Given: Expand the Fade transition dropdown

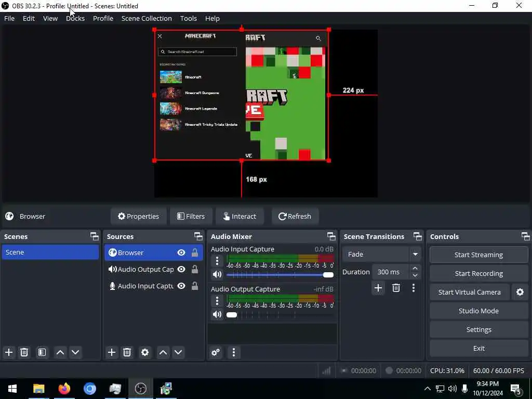Looking at the screenshot, I should [415, 254].
